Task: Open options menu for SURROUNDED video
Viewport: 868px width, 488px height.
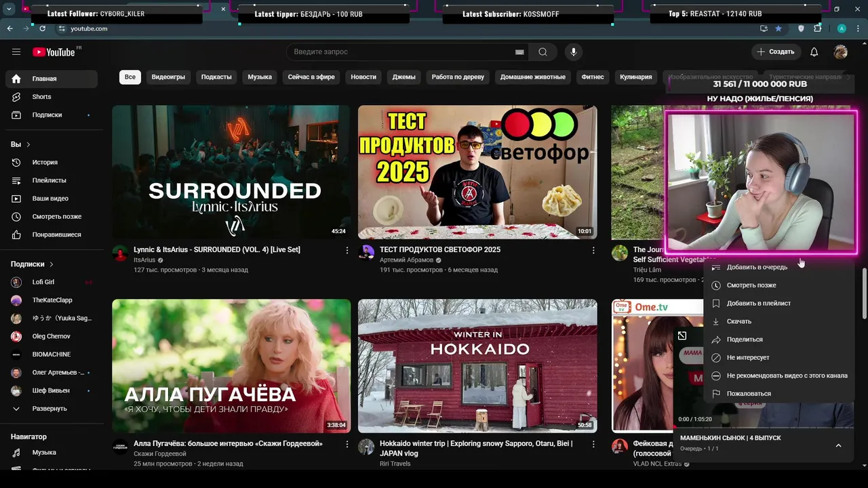Action: [x=347, y=250]
